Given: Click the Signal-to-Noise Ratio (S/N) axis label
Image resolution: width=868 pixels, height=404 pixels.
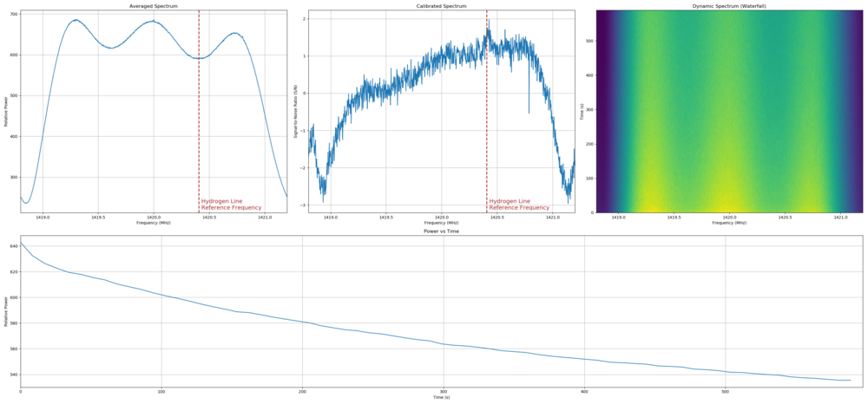Looking at the screenshot, I should tap(296, 111).
